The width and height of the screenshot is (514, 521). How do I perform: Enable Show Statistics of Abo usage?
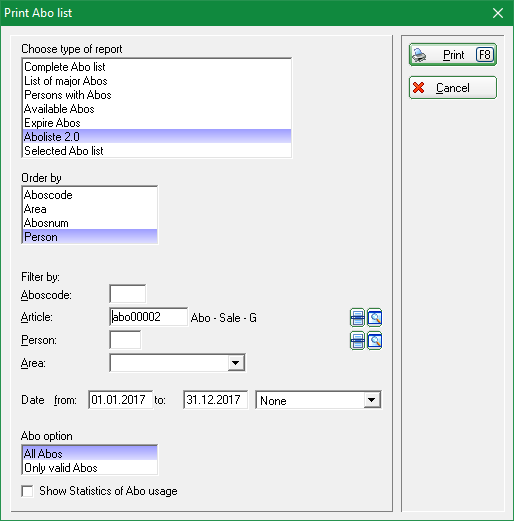(x=27, y=491)
